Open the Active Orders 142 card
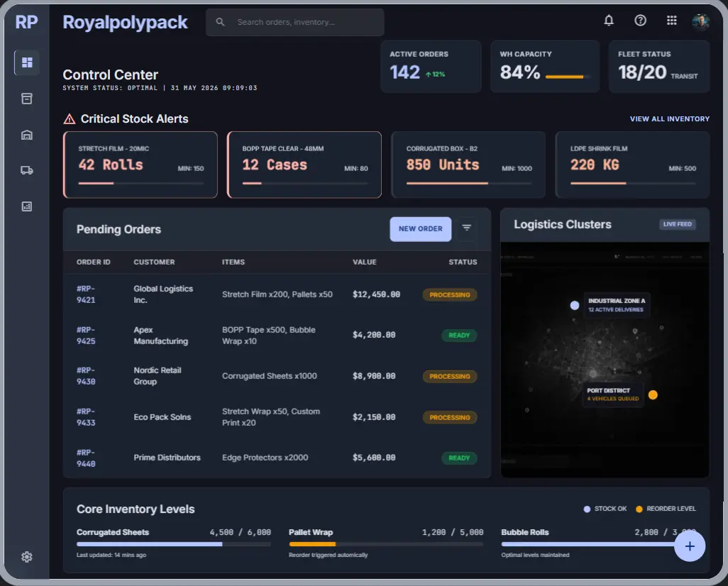The height and width of the screenshot is (586, 728). (431, 67)
